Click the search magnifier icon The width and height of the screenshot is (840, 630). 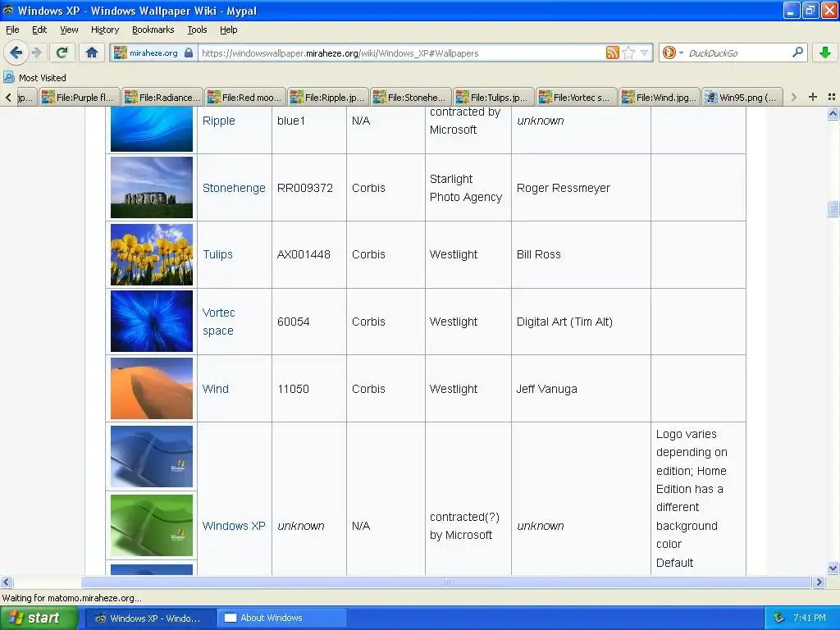pos(797,52)
